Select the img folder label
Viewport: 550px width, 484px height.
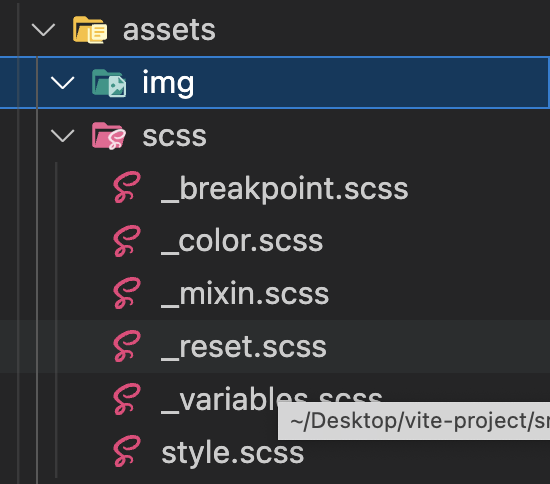coord(168,83)
